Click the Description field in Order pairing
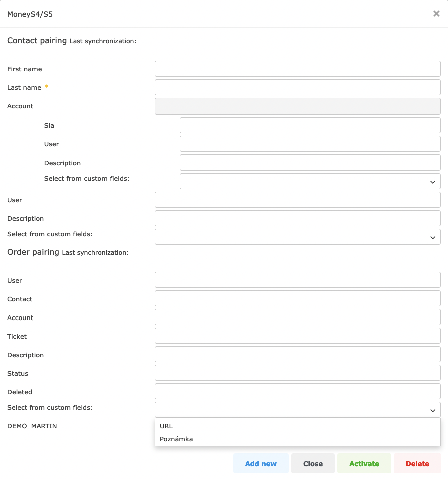The image size is (448, 479). 298,354
